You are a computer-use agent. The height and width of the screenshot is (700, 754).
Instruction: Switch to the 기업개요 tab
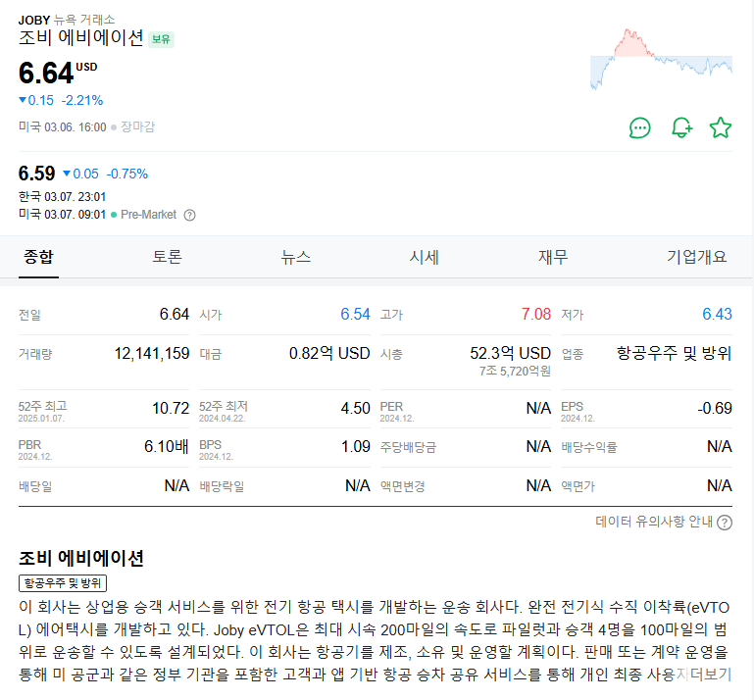point(696,257)
